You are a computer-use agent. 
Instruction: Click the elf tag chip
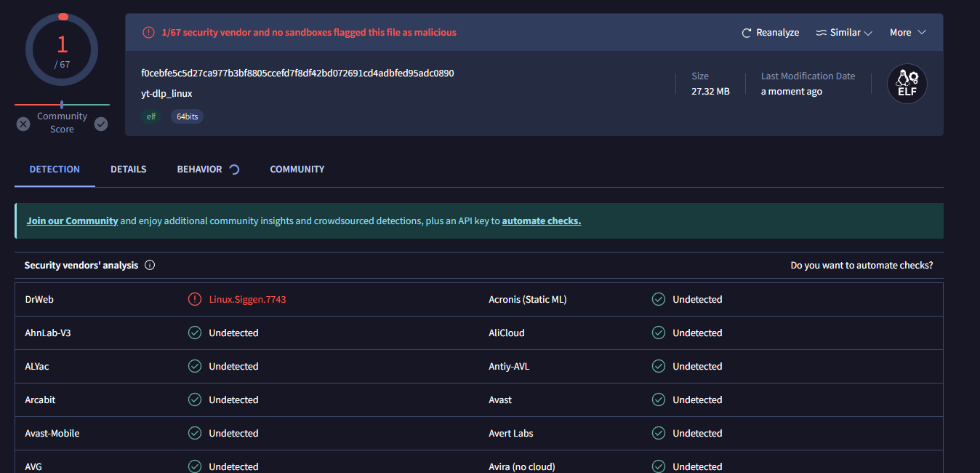pos(151,116)
